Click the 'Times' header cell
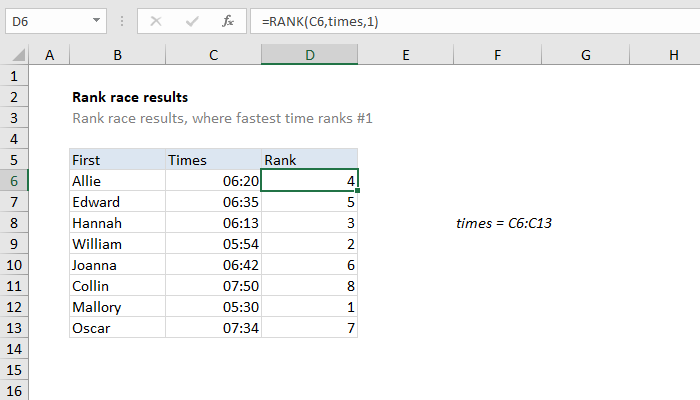Viewport: 700px width, 400px height. [213, 160]
